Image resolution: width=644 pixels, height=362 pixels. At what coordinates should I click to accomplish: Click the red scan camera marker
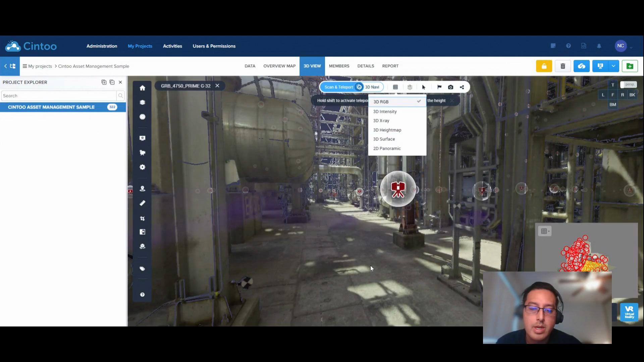(398, 189)
